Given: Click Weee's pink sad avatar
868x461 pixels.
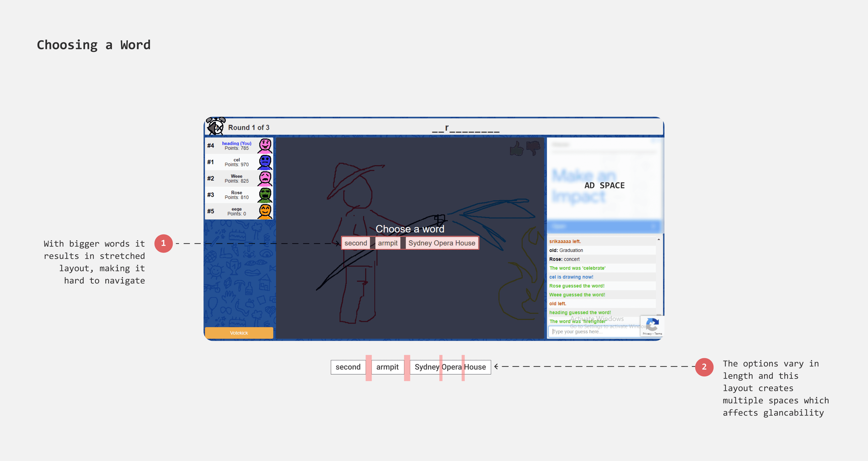Looking at the screenshot, I should click(x=265, y=179).
